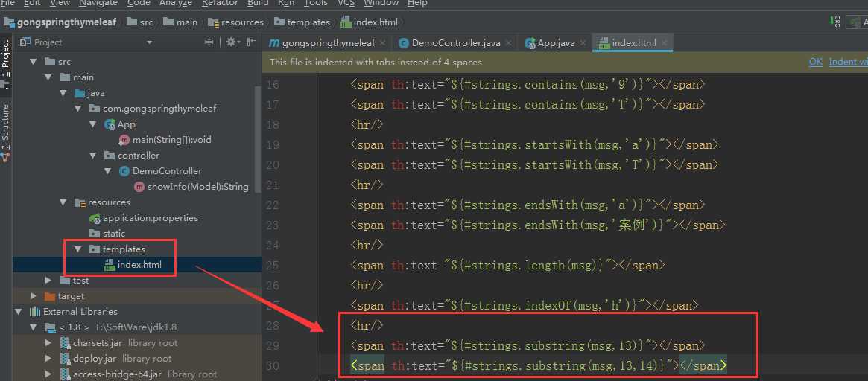Screen dimensions: 868x381
Task: Click the substring(msg,13,14) code line
Action: [539, 365]
